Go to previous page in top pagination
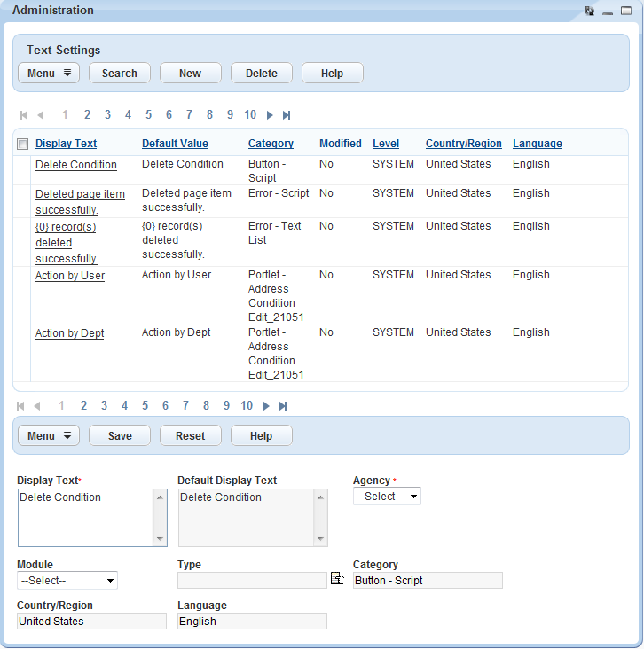Image resolution: width=644 pixels, height=649 pixels. pos(41,115)
